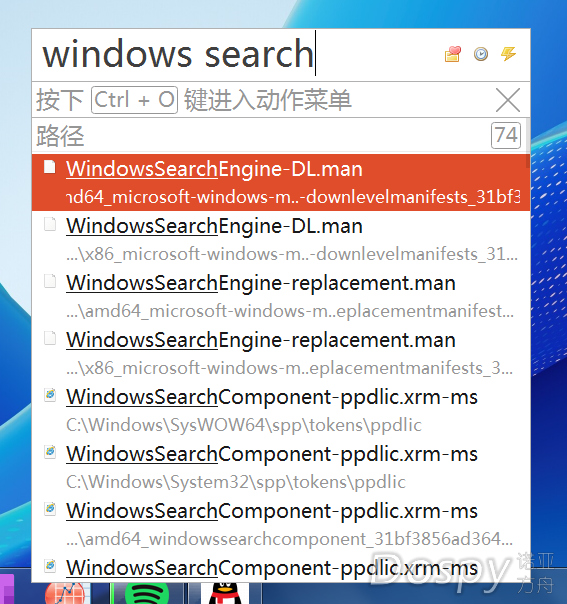Open QQ penguin icon in taskbar
567x604 pixels.
tap(225, 594)
